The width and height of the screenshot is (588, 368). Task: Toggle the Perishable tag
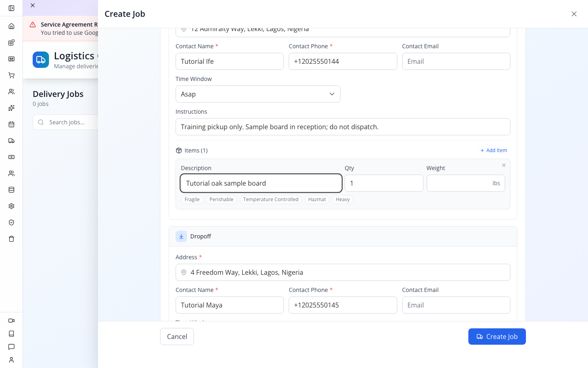click(221, 200)
